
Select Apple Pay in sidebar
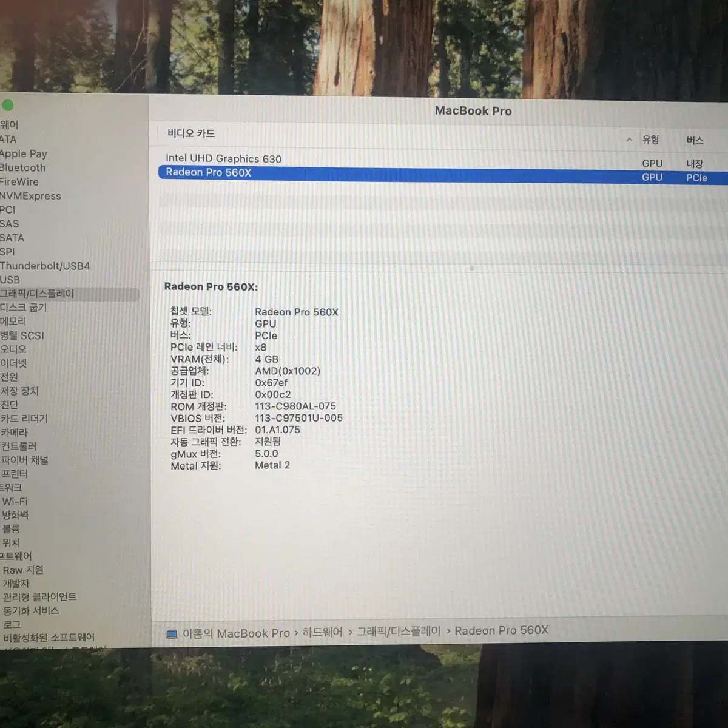tap(23, 154)
